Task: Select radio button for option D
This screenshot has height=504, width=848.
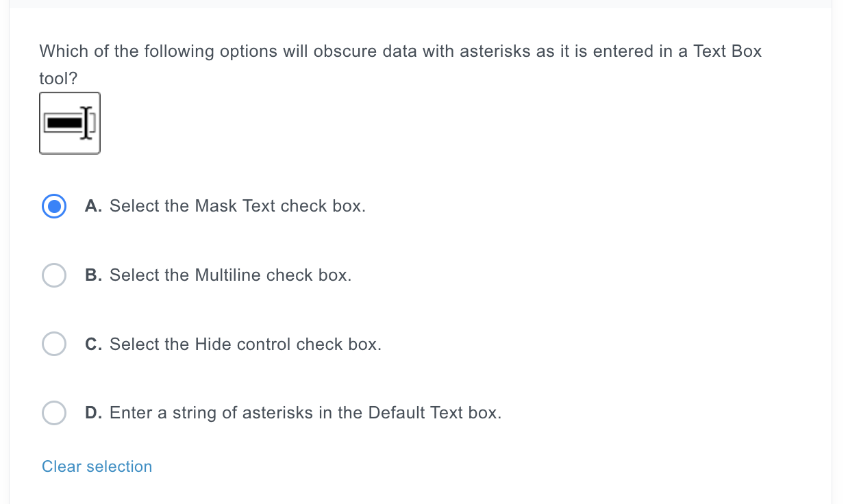Action: pos(54,413)
